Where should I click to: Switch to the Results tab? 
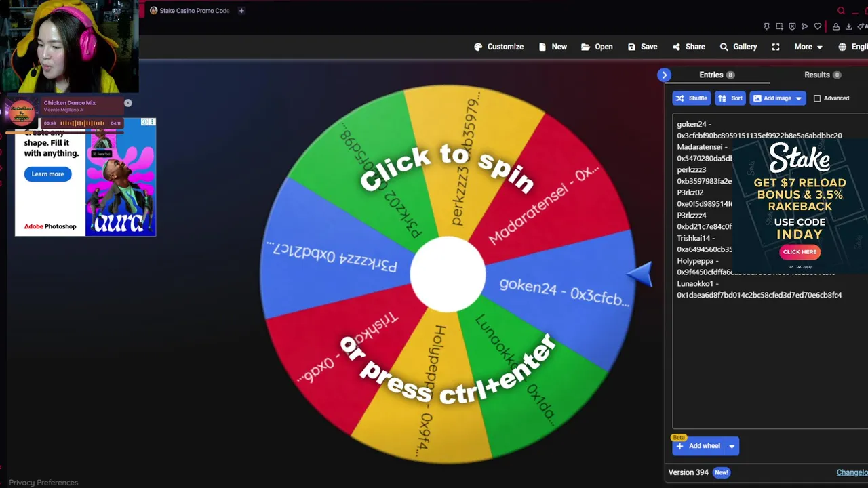tap(823, 75)
